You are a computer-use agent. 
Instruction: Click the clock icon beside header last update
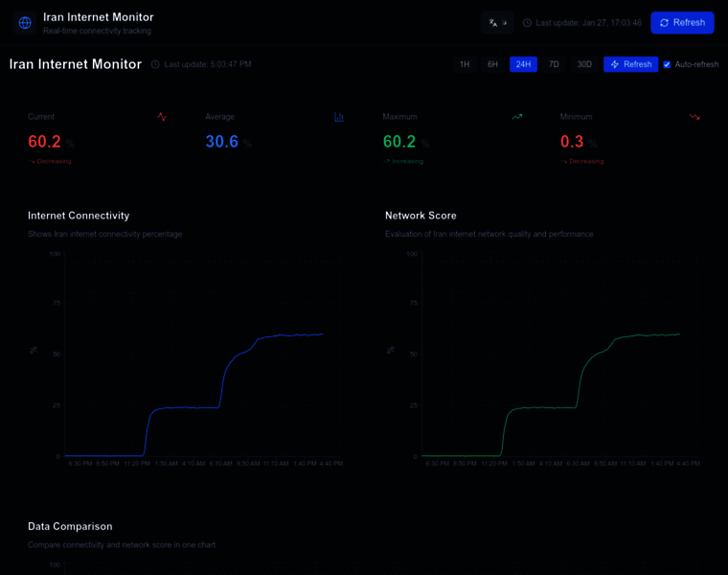click(x=527, y=23)
